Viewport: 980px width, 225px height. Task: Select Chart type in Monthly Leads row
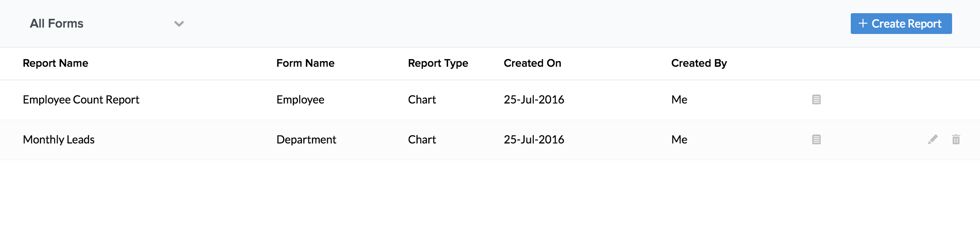click(422, 139)
